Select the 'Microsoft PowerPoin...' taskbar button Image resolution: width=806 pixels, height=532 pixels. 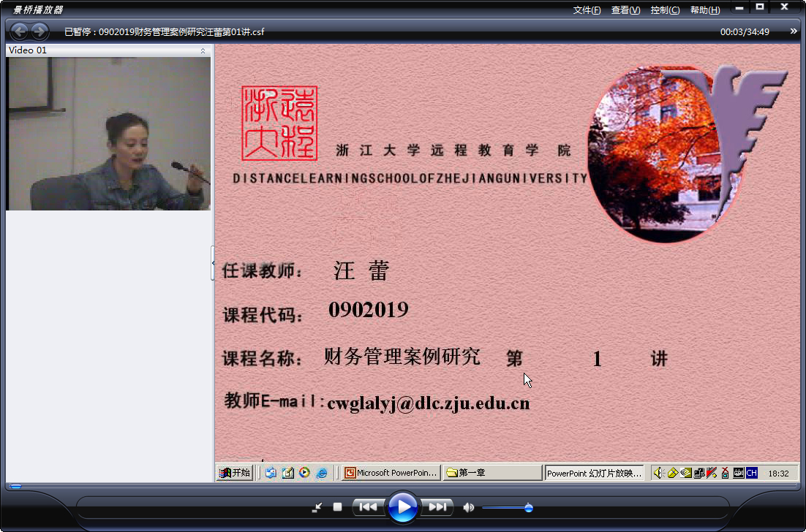pyautogui.click(x=391, y=472)
